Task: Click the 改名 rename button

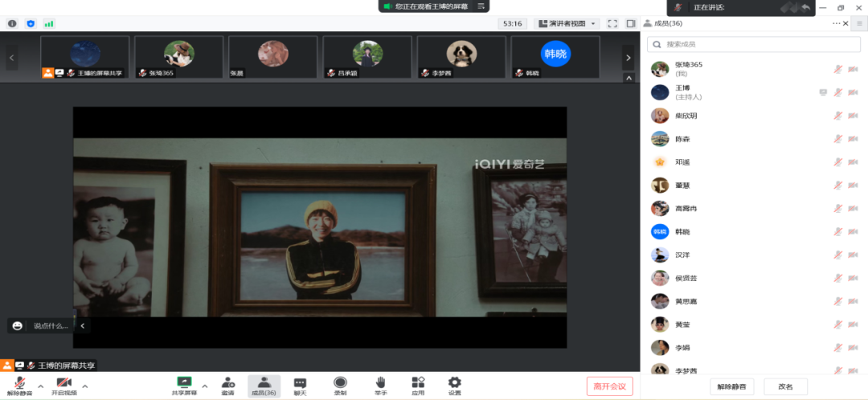Action: click(x=785, y=386)
